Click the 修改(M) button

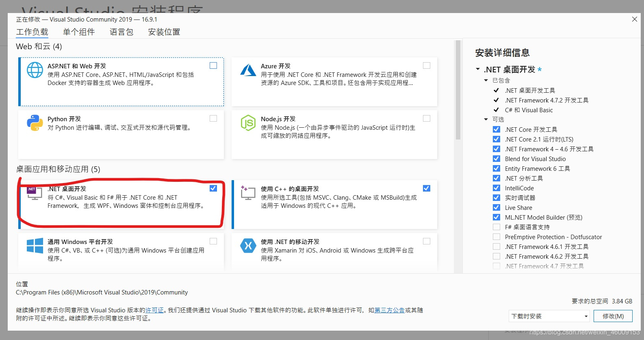click(x=613, y=316)
